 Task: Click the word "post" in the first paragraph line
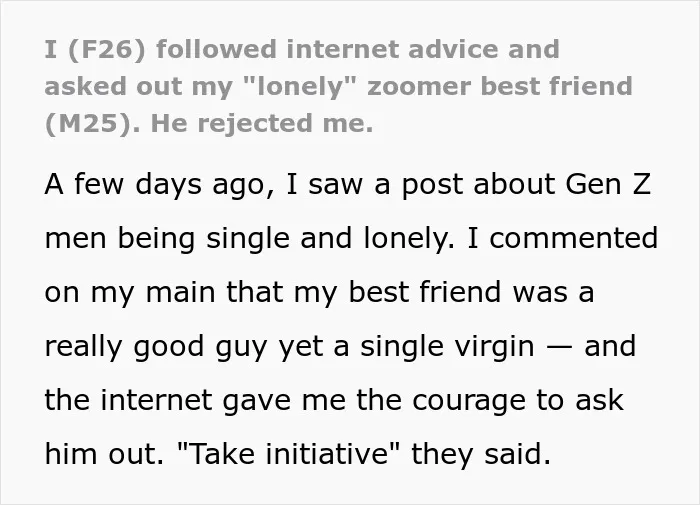point(433,185)
